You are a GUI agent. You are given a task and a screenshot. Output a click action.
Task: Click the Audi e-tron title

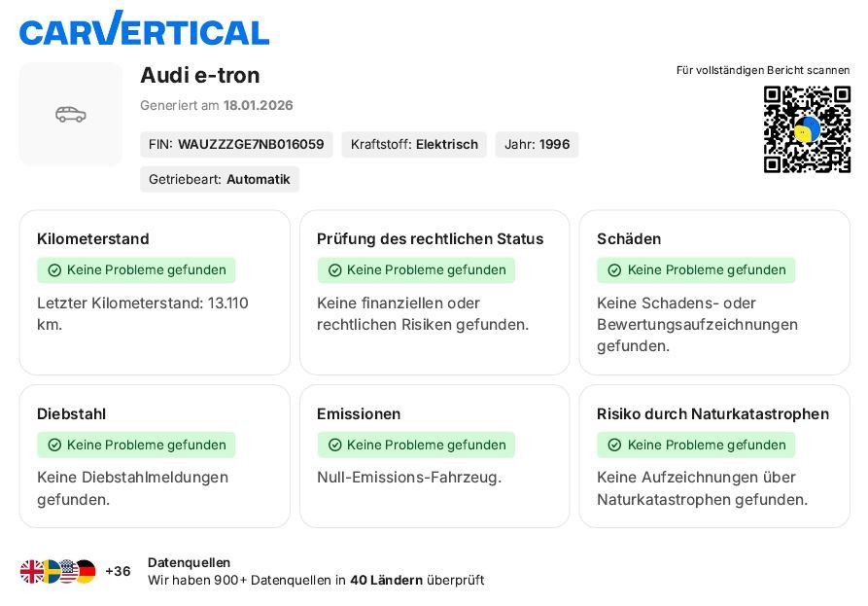tap(200, 76)
